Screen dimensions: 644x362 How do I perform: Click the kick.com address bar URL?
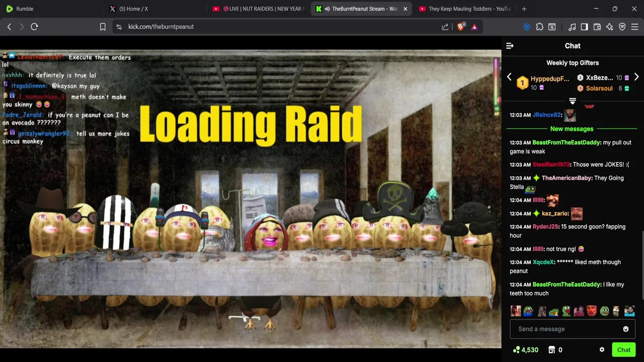click(x=161, y=27)
